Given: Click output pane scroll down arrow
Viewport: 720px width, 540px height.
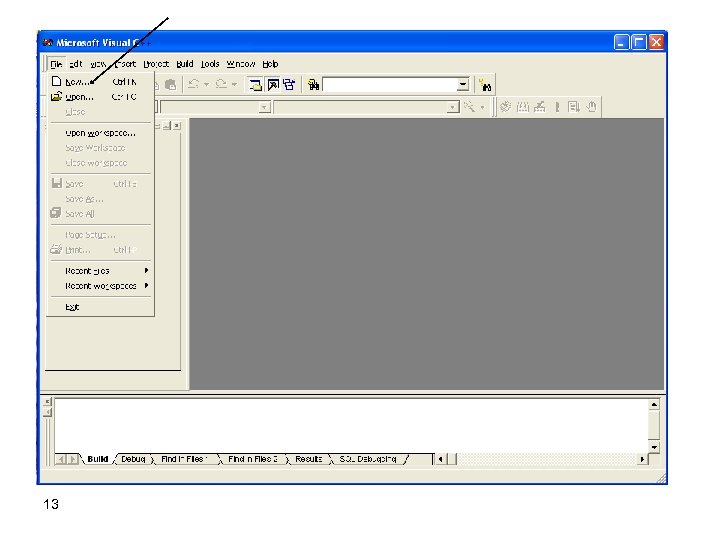Looking at the screenshot, I should pyautogui.click(x=654, y=447).
